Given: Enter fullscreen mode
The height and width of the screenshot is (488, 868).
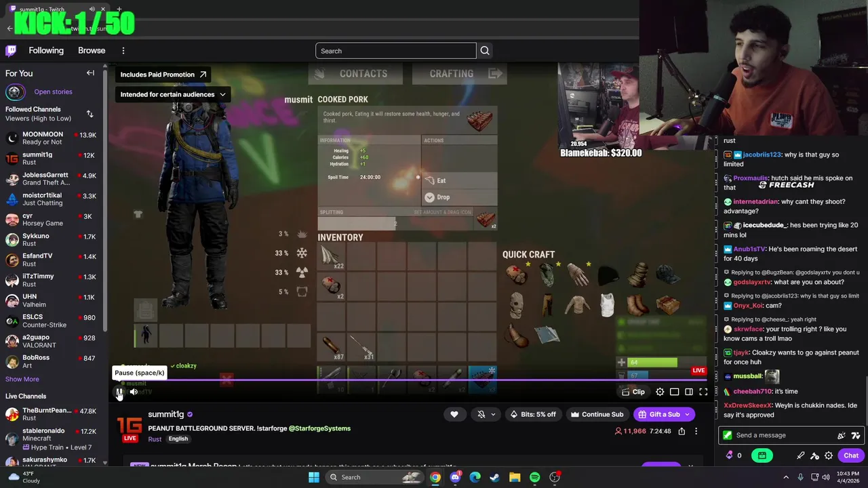Looking at the screenshot, I should [703, 392].
